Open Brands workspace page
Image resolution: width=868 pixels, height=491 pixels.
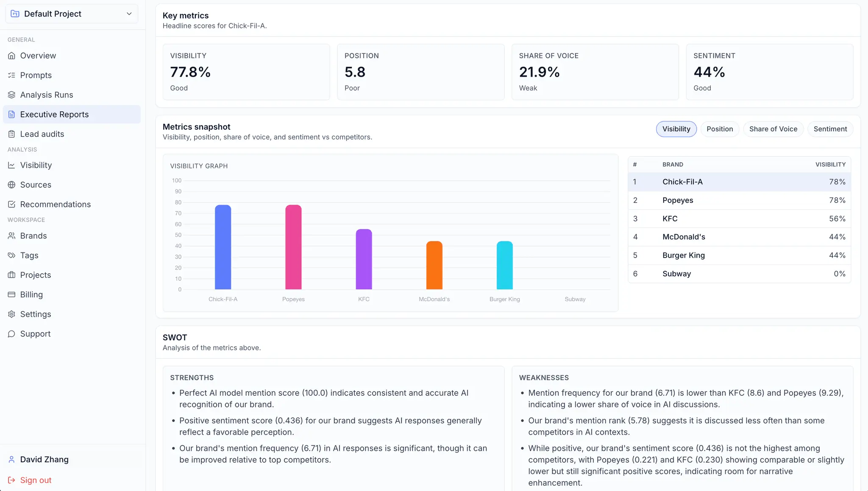(33, 236)
